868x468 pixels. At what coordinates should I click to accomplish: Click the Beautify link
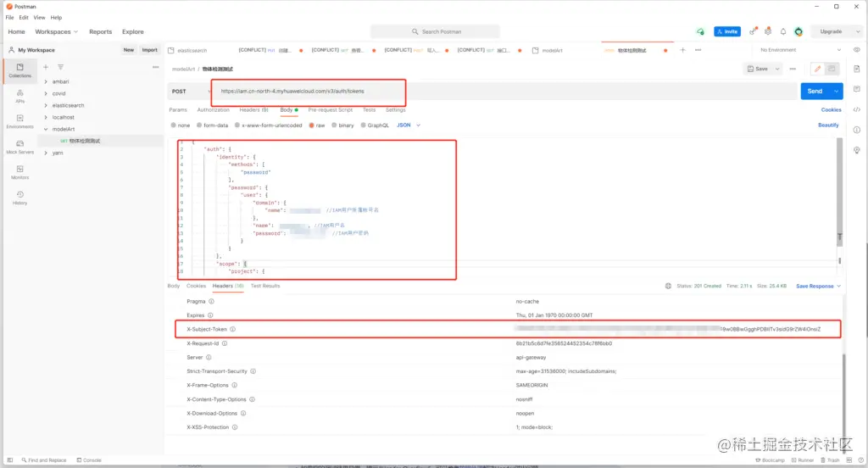pyautogui.click(x=829, y=125)
